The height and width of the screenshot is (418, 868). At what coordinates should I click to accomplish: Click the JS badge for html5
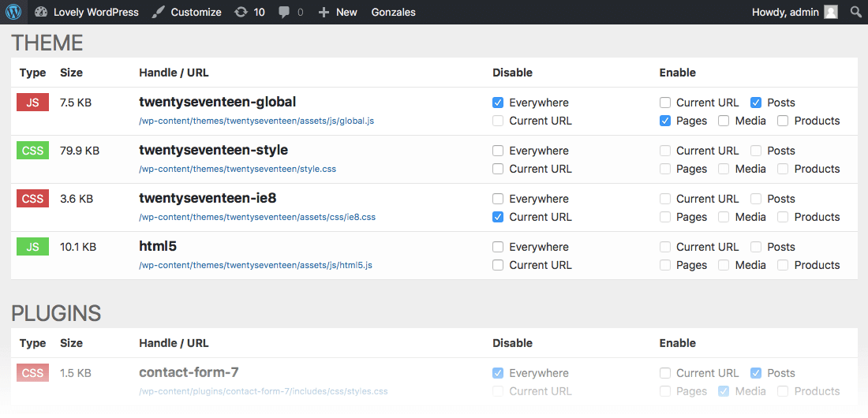pos(32,247)
